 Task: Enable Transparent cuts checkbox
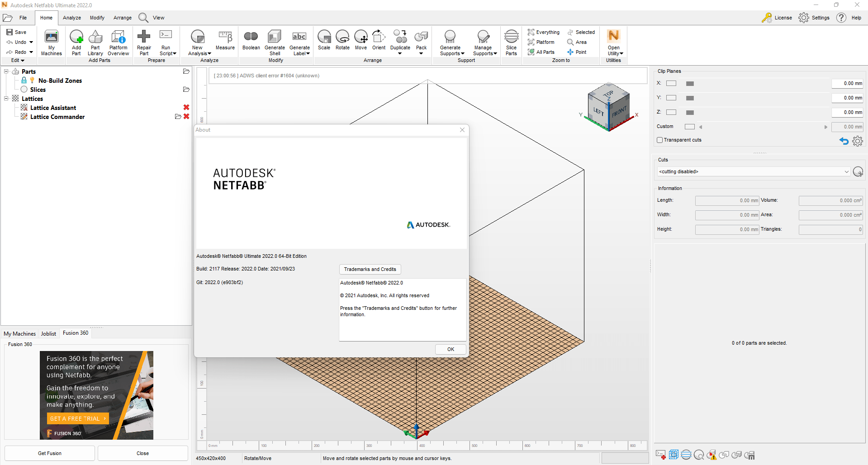click(660, 140)
